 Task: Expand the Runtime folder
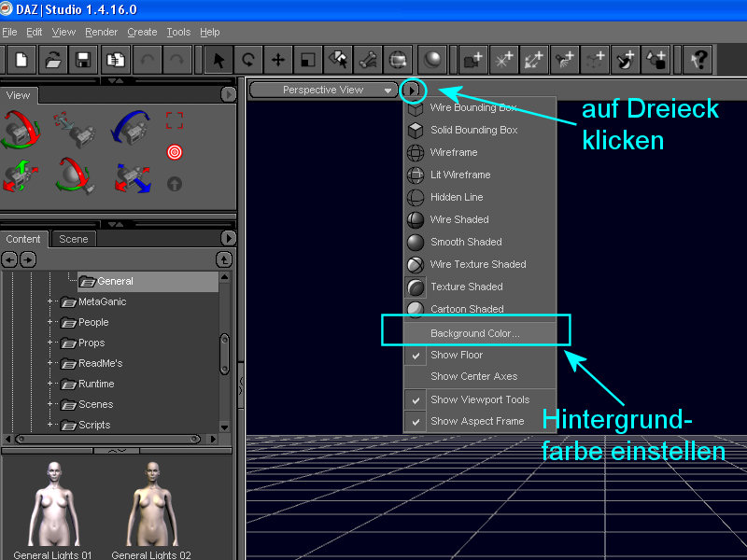[x=49, y=384]
